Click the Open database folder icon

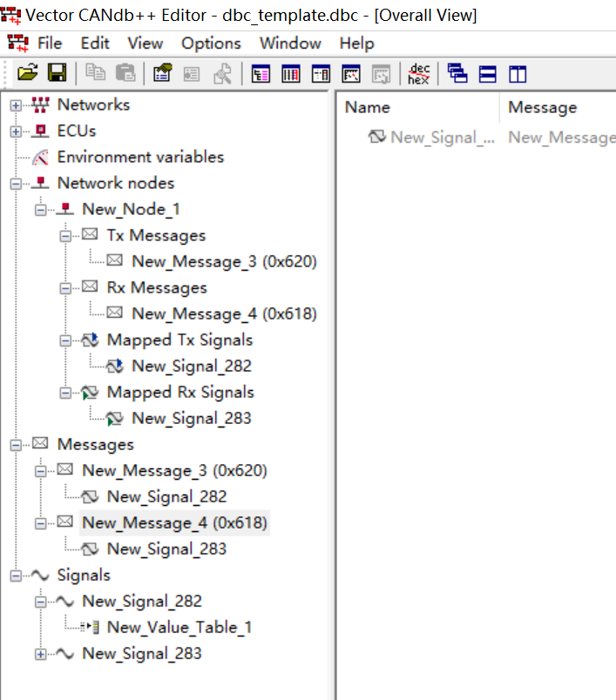click(x=28, y=73)
